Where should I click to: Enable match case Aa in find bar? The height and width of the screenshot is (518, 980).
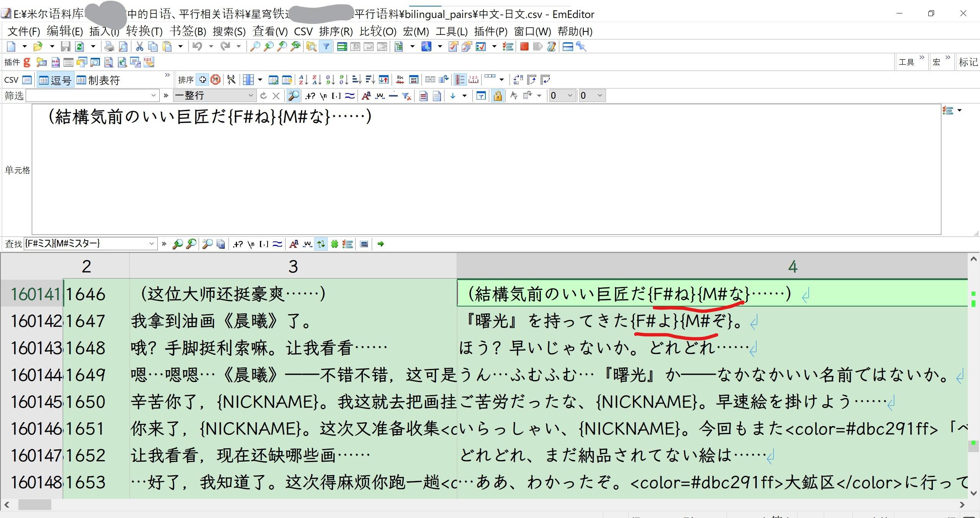click(x=293, y=244)
